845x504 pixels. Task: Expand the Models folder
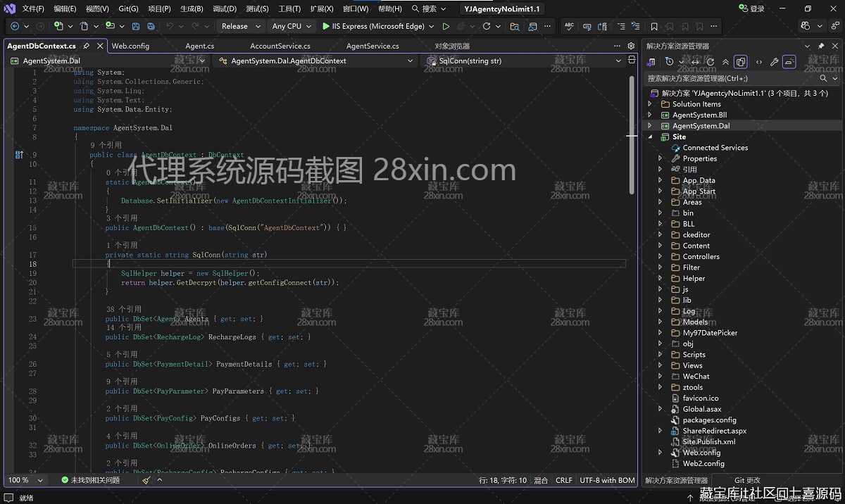[x=659, y=322]
